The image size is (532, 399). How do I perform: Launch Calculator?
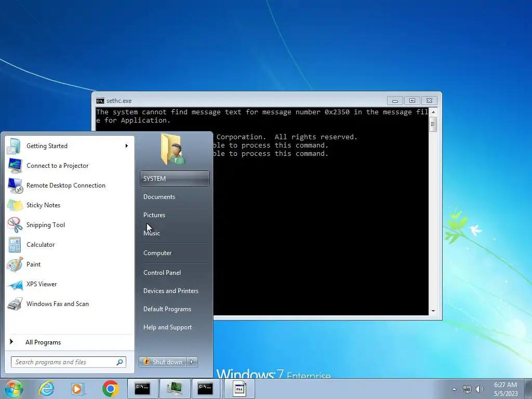point(70,245)
